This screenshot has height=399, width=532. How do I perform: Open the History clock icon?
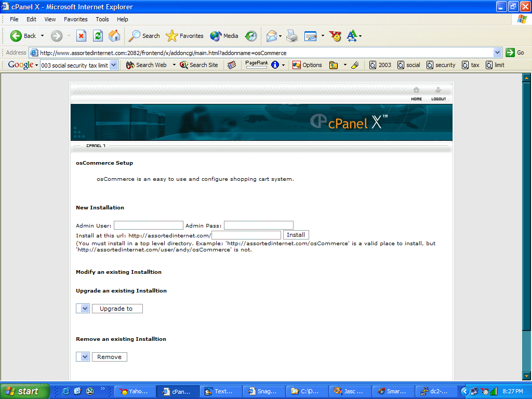251,36
